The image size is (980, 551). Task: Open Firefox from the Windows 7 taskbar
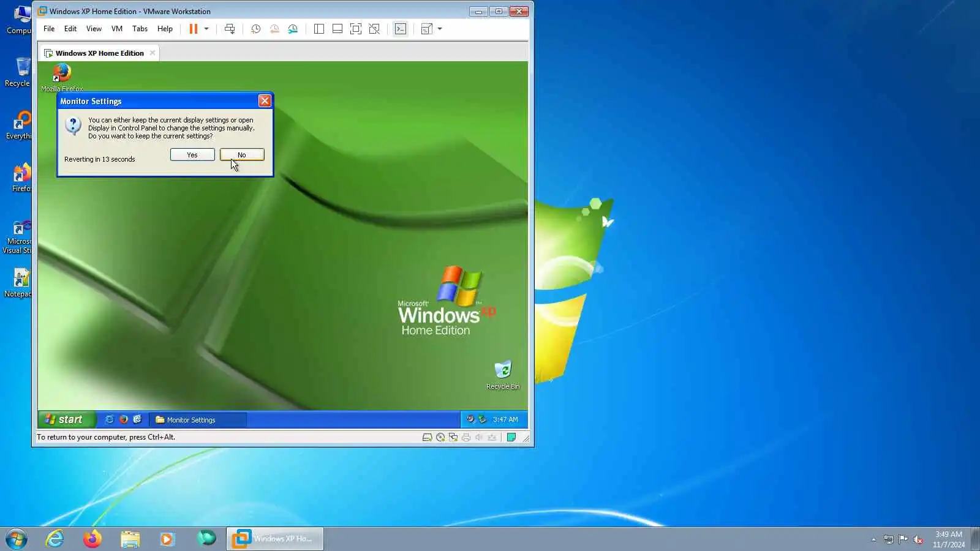(92, 539)
